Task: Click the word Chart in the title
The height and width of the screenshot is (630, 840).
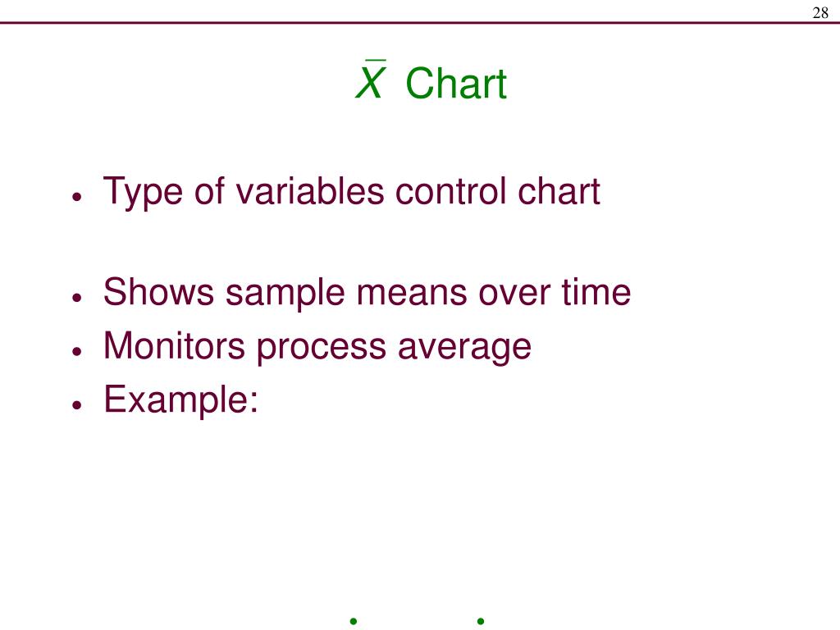Action: coord(456,84)
